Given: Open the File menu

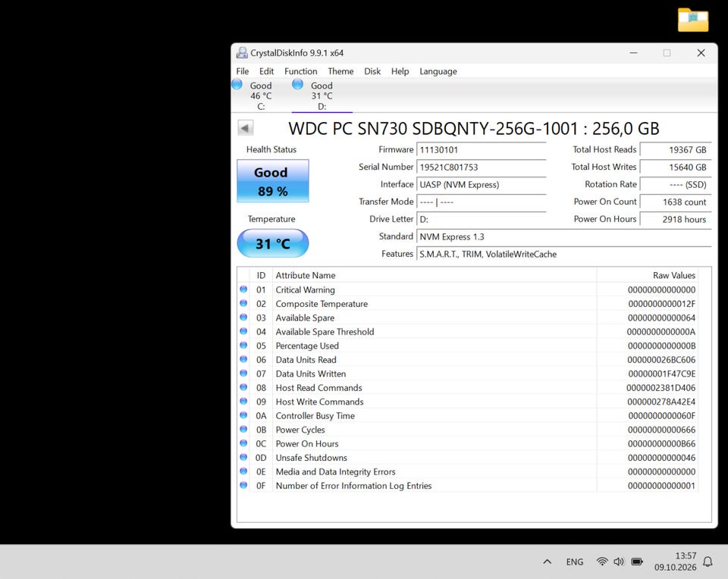Looking at the screenshot, I should 243,71.
